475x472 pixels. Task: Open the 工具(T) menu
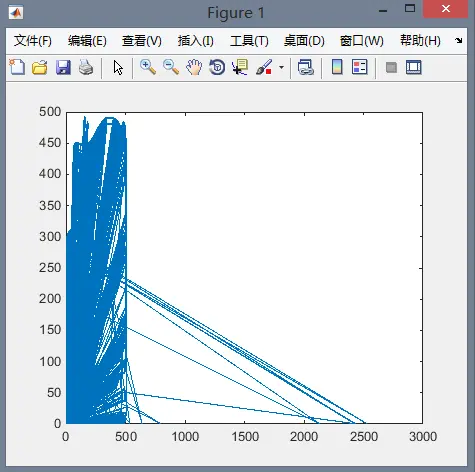(x=249, y=41)
